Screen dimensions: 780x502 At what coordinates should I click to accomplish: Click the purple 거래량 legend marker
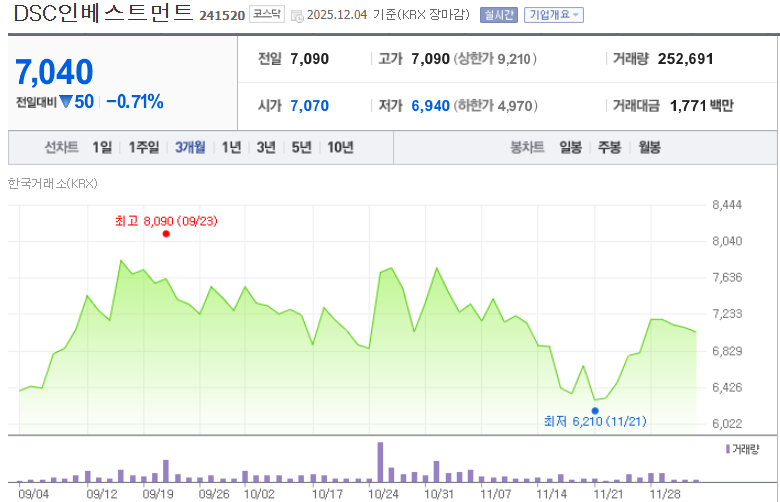coord(728,449)
